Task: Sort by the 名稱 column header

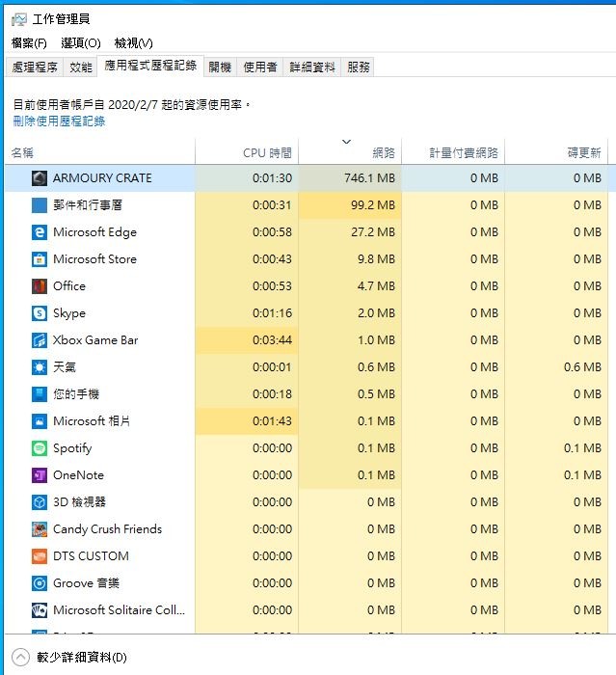Action: pyautogui.click(x=100, y=151)
